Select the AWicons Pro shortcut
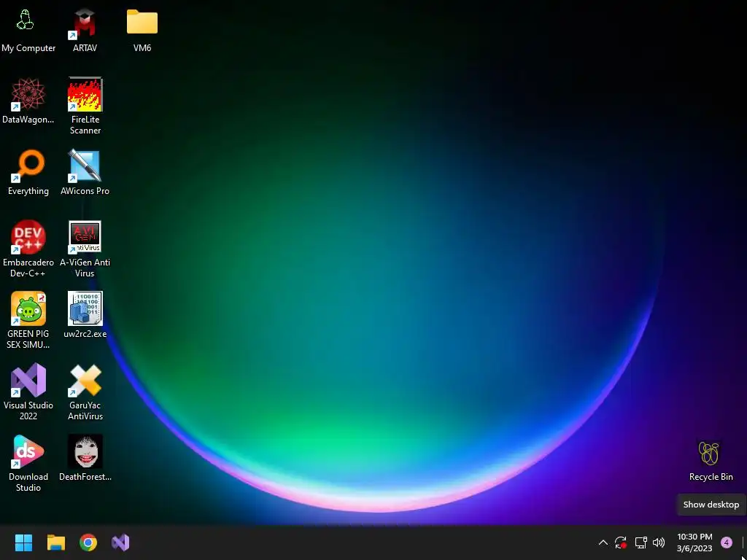This screenshot has height=560, width=747. pyautogui.click(x=85, y=166)
